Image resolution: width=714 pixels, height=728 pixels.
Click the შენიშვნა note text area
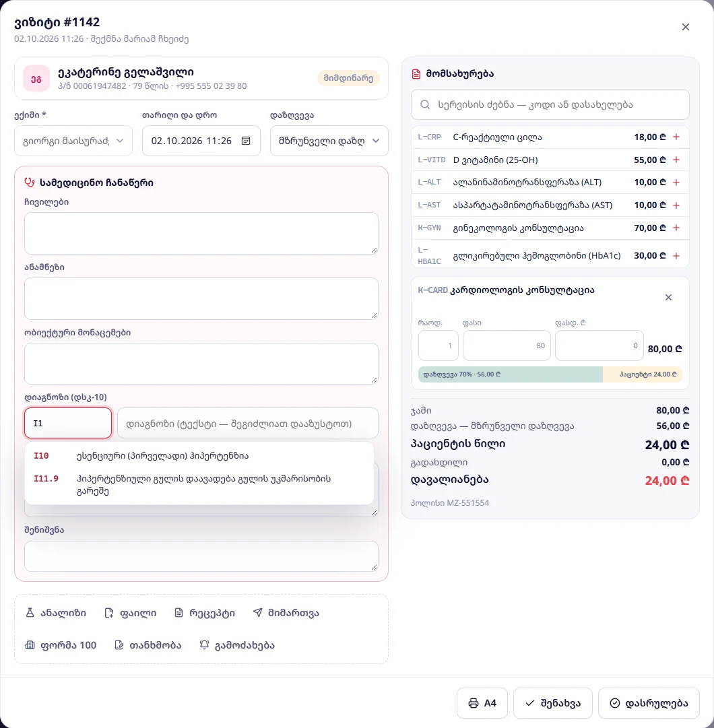tap(201, 556)
